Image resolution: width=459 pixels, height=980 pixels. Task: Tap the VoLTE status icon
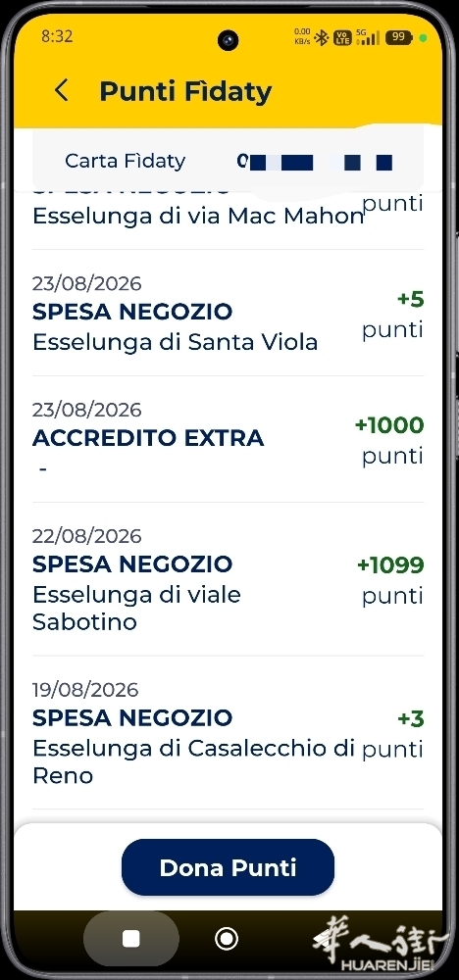tap(342, 37)
